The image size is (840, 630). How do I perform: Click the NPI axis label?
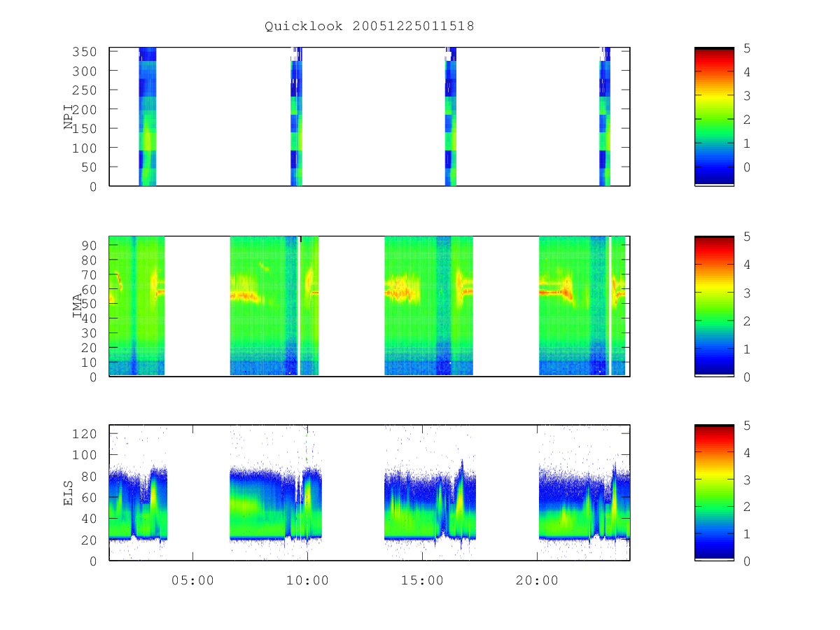(69, 117)
